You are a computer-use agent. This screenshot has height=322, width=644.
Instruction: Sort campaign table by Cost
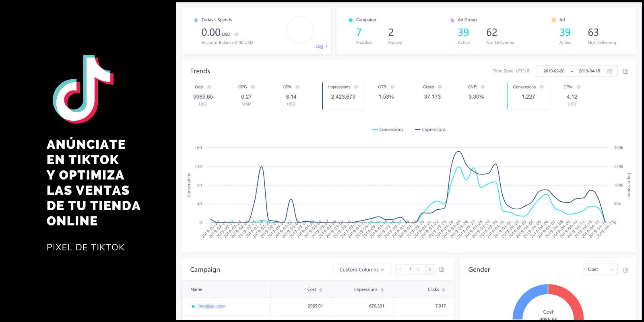pyautogui.click(x=321, y=290)
